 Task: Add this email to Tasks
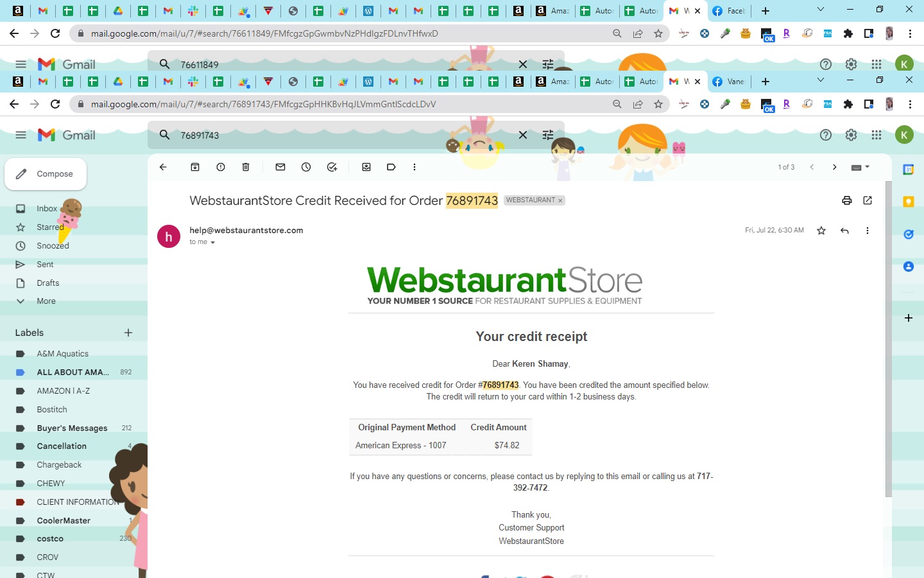tap(332, 167)
